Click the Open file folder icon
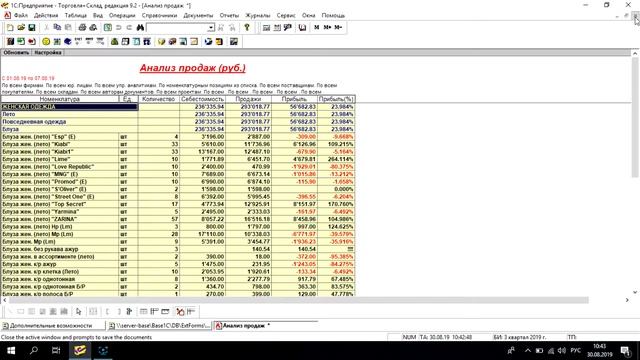 click(21, 27)
